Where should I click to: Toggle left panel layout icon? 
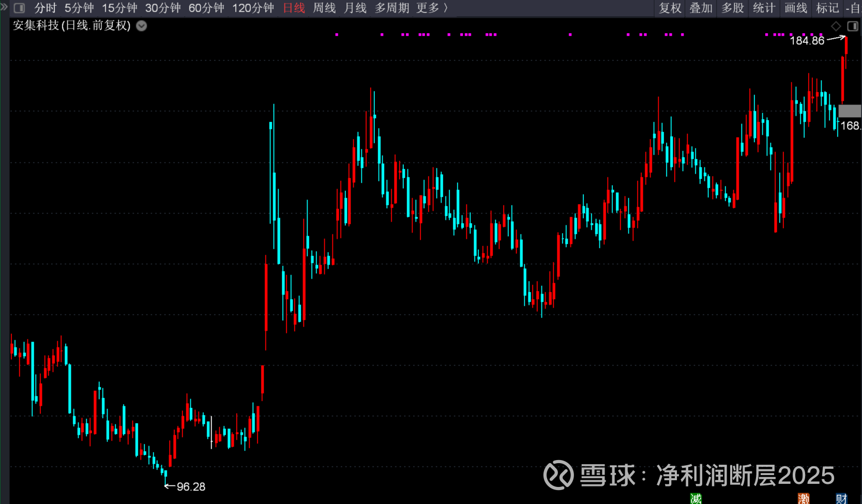point(19,8)
